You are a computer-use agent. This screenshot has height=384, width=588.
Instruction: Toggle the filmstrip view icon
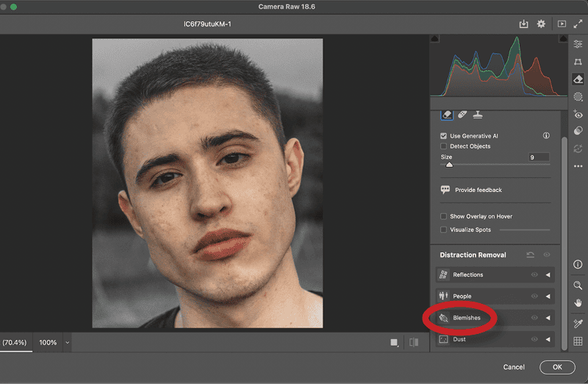[x=562, y=24]
